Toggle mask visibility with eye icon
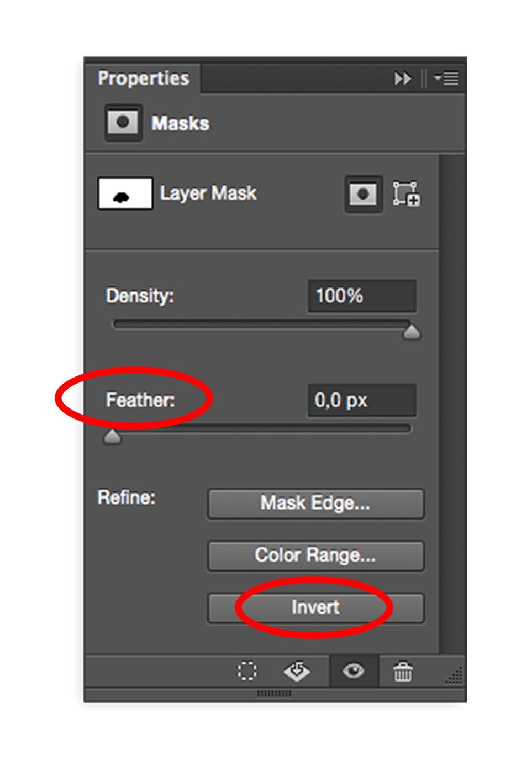Image resolution: width=532 pixels, height=765 pixels. click(354, 671)
